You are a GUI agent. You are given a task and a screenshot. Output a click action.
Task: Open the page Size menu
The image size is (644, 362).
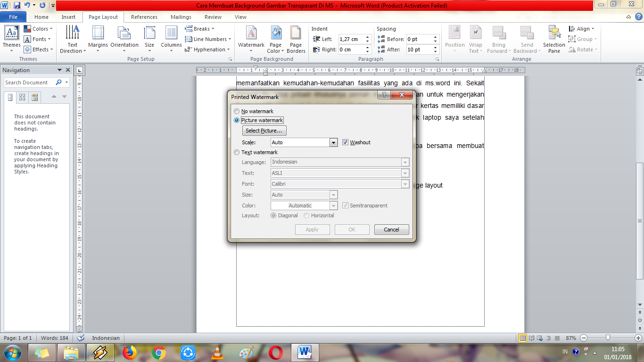(x=149, y=39)
